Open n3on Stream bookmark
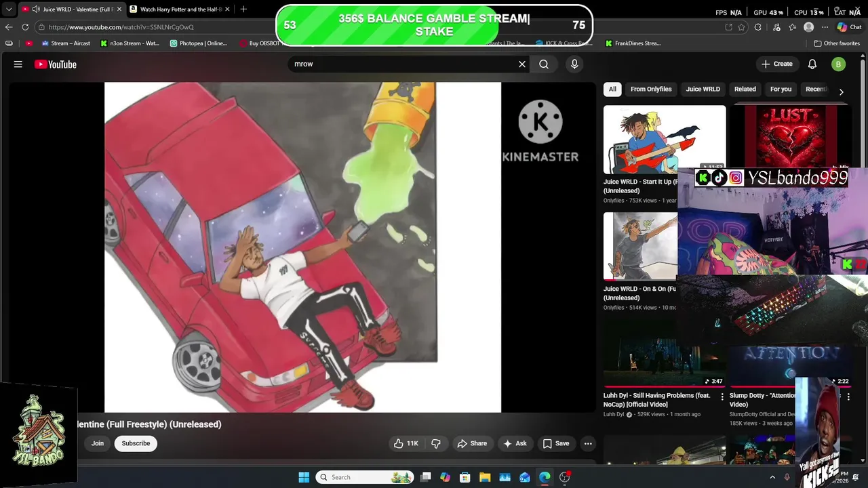 (130, 43)
